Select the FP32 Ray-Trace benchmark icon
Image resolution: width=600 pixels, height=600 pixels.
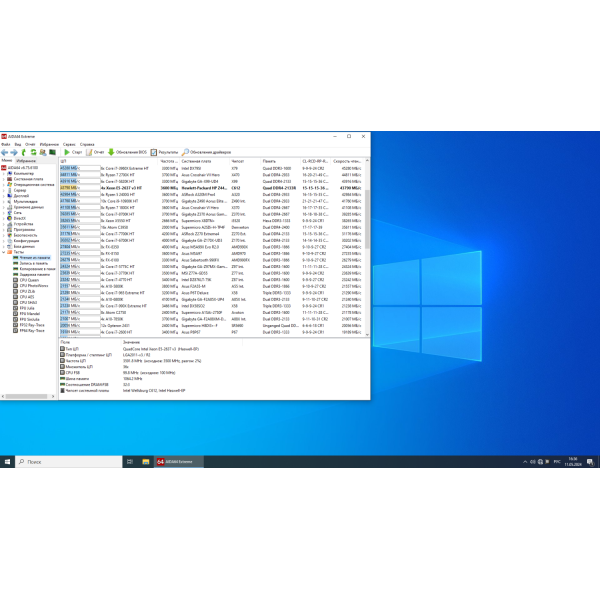tap(16, 325)
